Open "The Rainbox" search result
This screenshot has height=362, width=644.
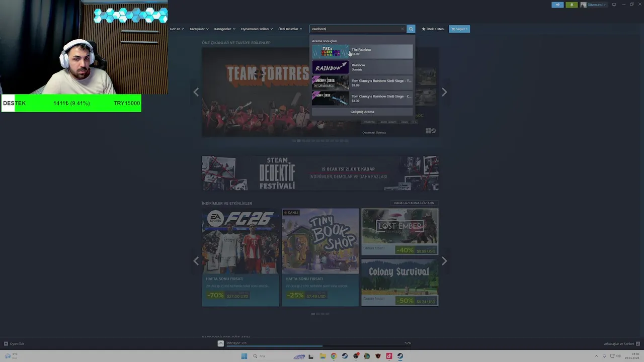click(x=362, y=51)
